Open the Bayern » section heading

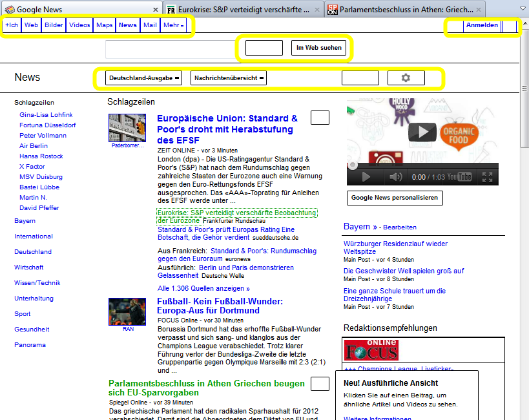point(360,227)
